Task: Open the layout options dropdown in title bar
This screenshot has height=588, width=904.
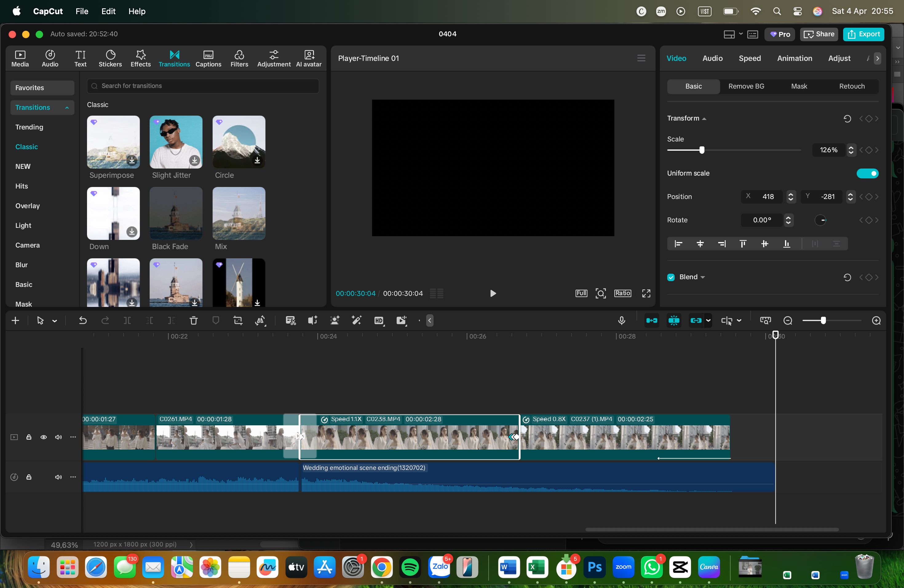Action: click(740, 34)
